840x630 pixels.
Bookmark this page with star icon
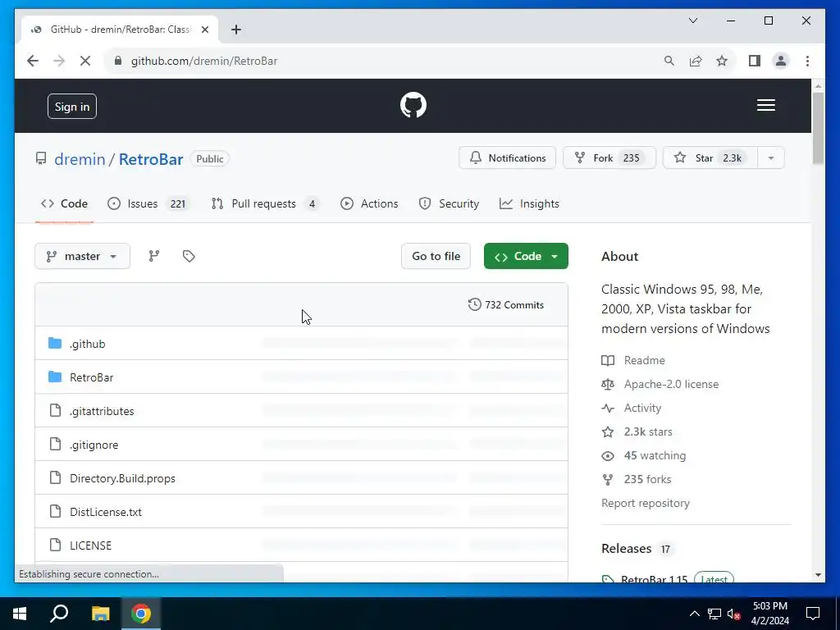coord(722,61)
